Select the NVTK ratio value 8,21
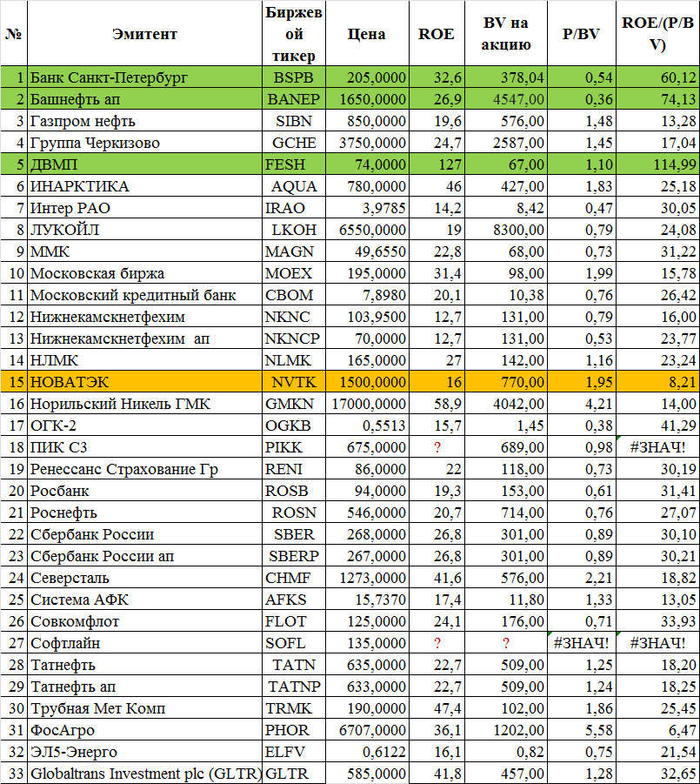The image size is (700, 784). click(657, 382)
